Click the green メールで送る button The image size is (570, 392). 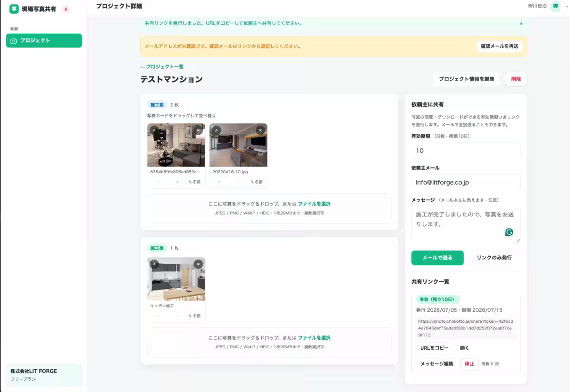[x=437, y=258]
